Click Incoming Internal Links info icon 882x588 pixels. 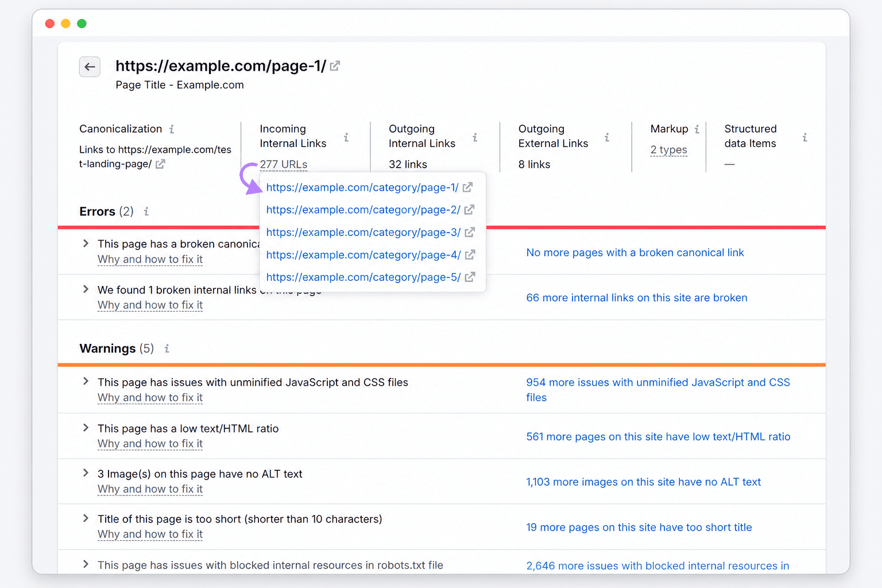pos(346,137)
